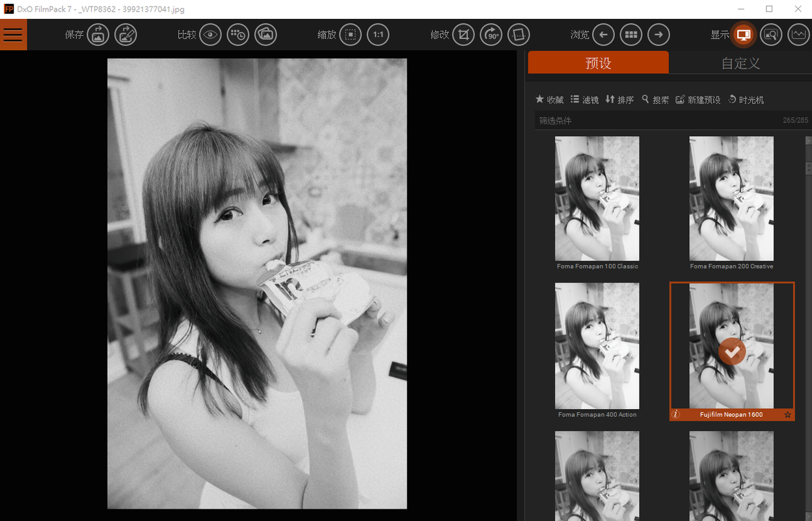Rotate the image 90 degrees
This screenshot has width=812, height=521.
point(491,35)
